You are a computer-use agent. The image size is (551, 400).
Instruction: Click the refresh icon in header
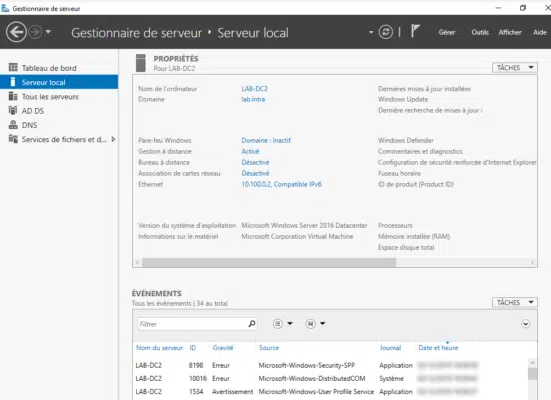coord(385,32)
